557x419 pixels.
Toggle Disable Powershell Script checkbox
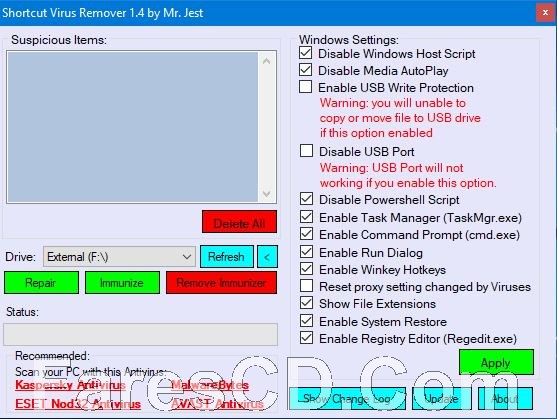306,199
